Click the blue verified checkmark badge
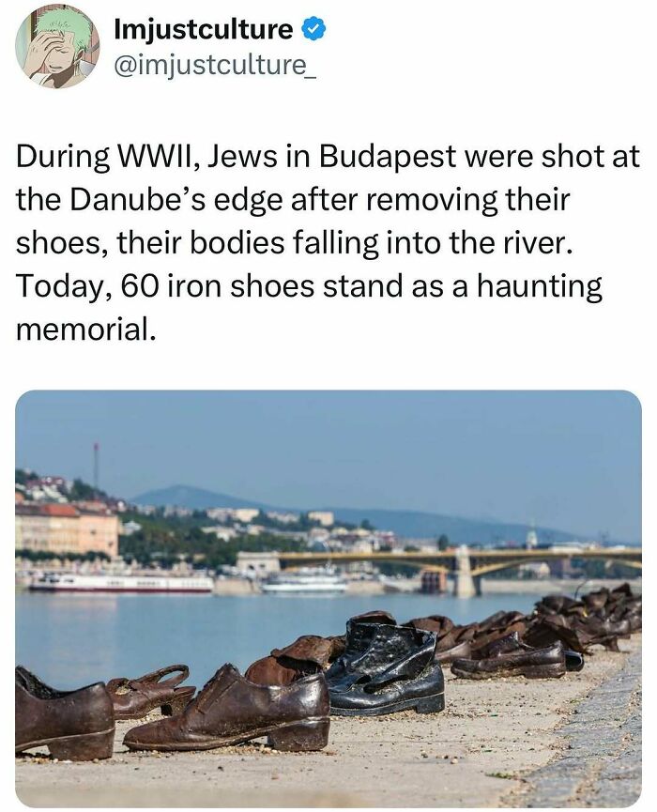The width and height of the screenshot is (657, 812). [313, 29]
